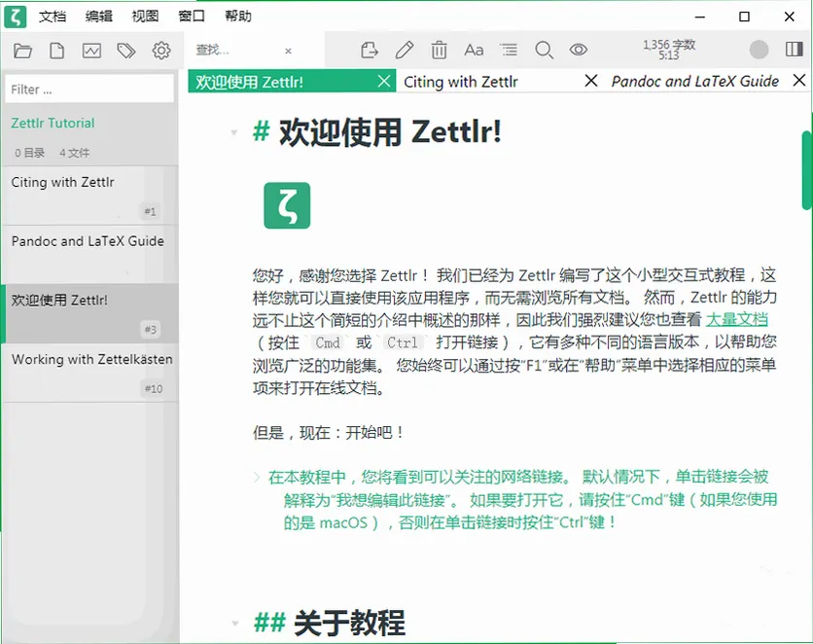Viewport: 813px width, 644px height.
Task: Click the Zettlr logo in menu bar
Action: point(15,17)
